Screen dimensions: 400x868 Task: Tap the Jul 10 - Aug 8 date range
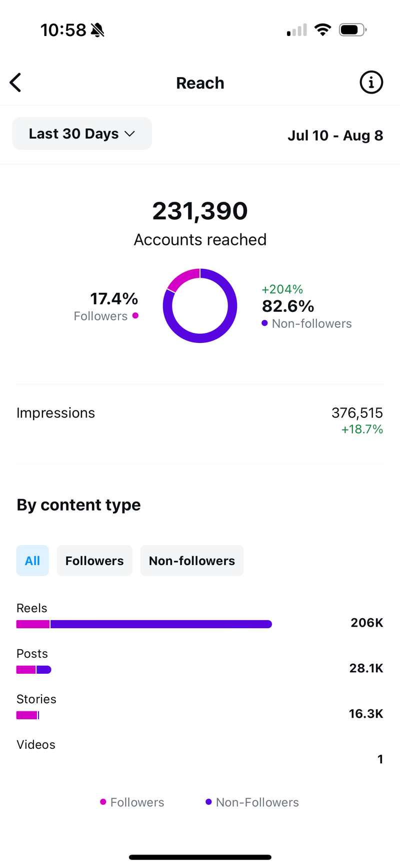coord(335,136)
